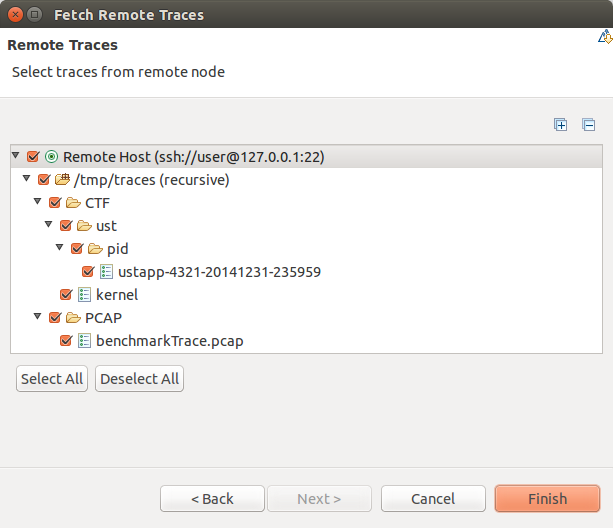Click the Finish button
The height and width of the screenshot is (528, 613).
click(x=547, y=499)
